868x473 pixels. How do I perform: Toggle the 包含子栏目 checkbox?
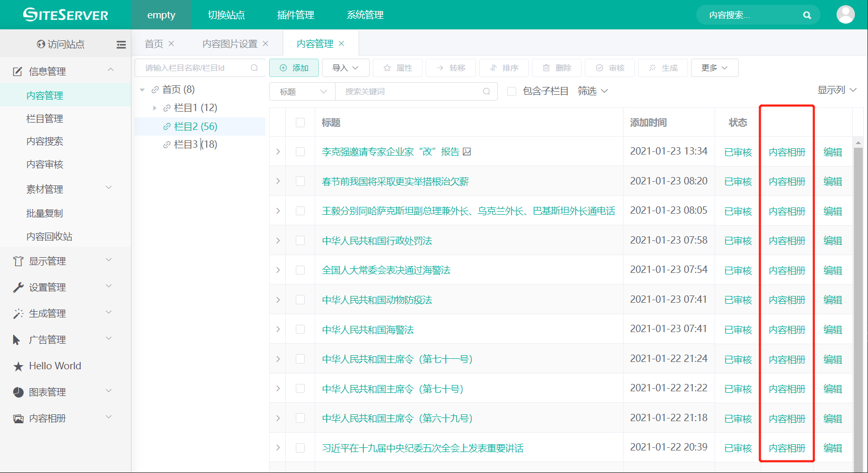tap(512, 91)
